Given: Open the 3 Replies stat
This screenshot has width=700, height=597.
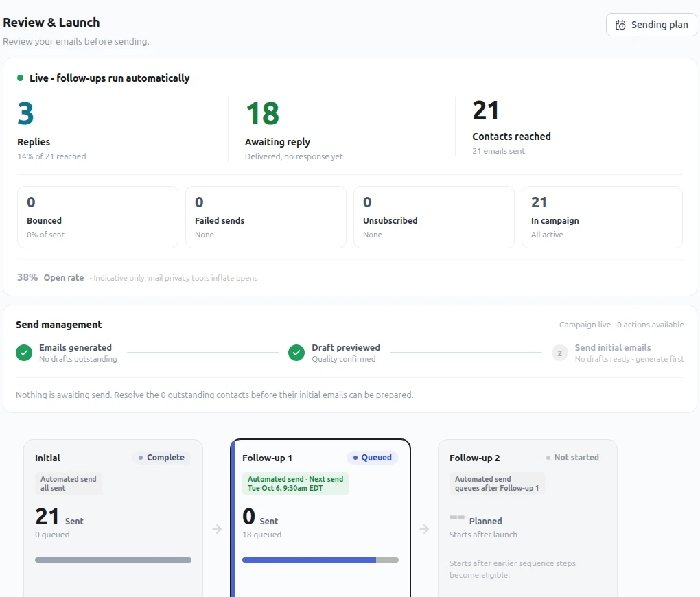Looking at the screenshot, I should 51,130.
